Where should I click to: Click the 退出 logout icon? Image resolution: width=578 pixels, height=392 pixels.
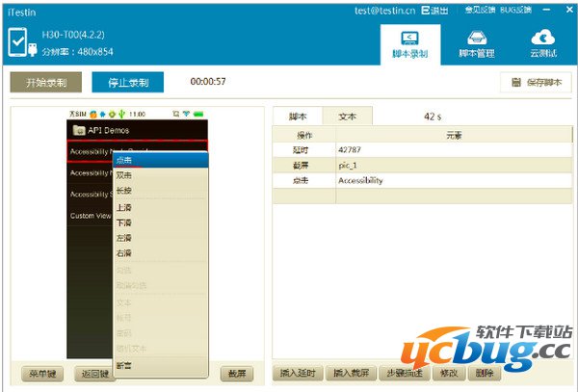(x=427, y=9)
